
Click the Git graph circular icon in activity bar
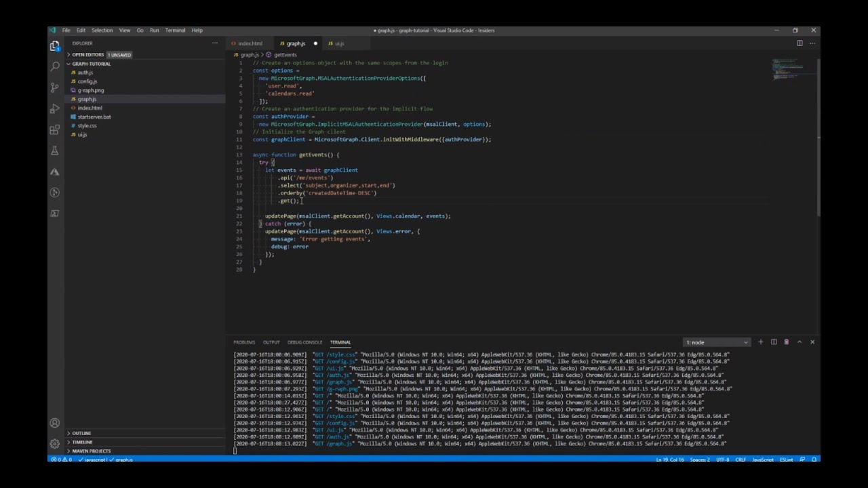coord(55,192)
